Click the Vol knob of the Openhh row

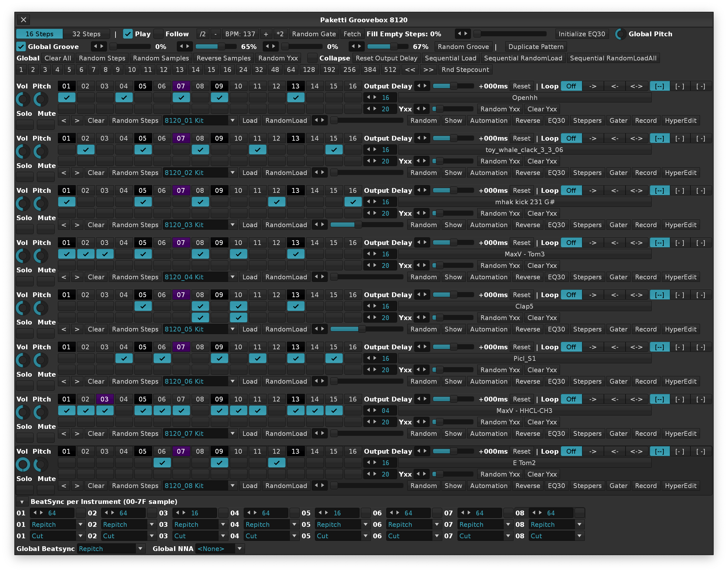pyautogui.click(x=23, y=100)
